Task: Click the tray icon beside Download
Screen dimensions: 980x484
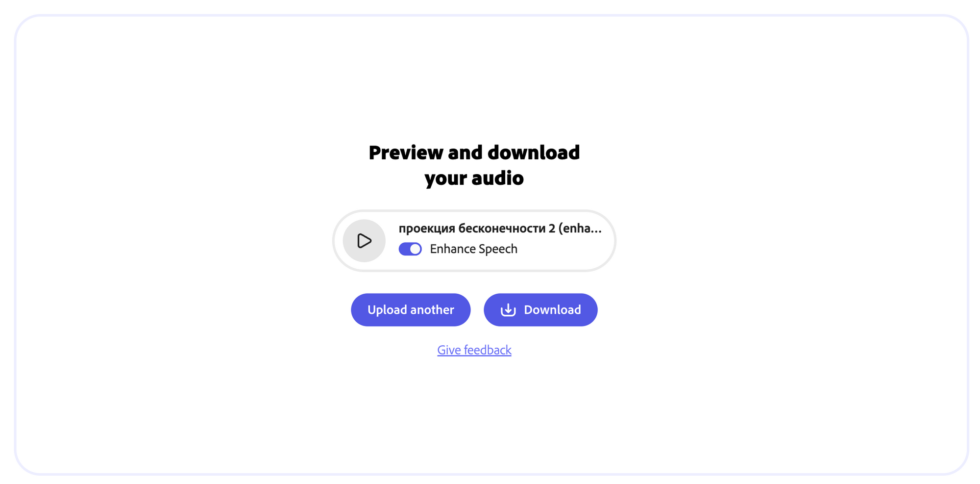Action: [508, 310]
